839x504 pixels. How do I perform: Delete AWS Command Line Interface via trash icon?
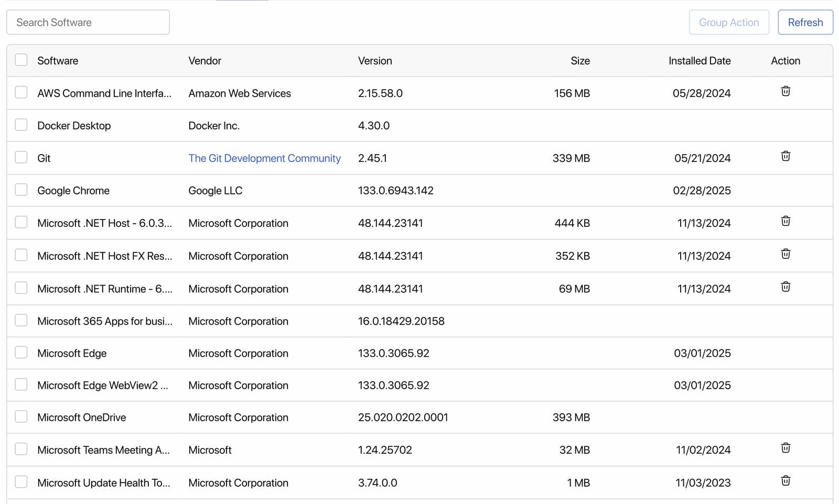[785, 92]
